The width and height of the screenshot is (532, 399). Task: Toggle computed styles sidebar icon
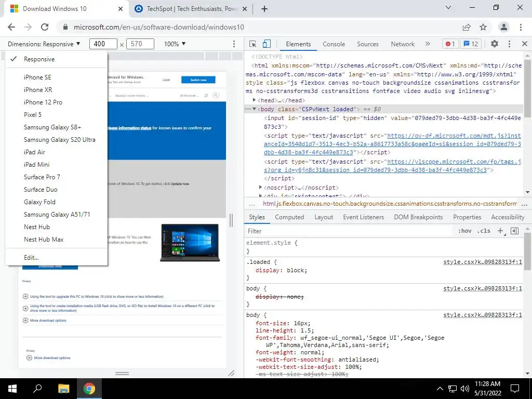point(515,231)
